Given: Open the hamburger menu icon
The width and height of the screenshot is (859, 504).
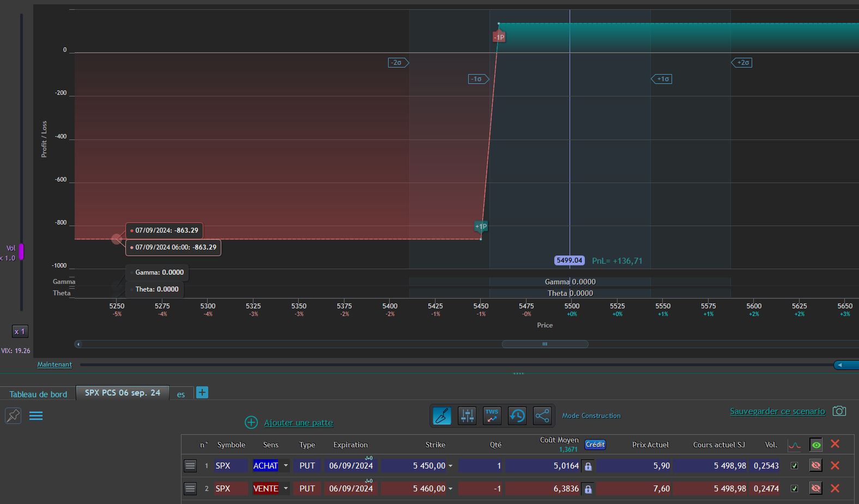Looking at the screenshot, I should [x=36, y=416].
